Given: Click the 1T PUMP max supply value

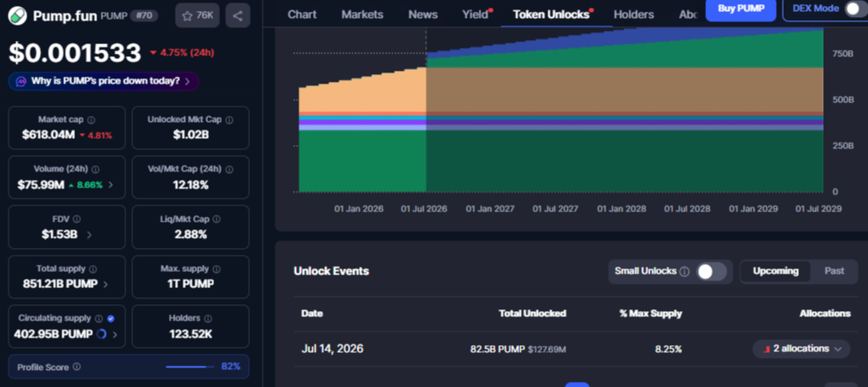Looking at the screenshot, I should click(x=190, y=285).
